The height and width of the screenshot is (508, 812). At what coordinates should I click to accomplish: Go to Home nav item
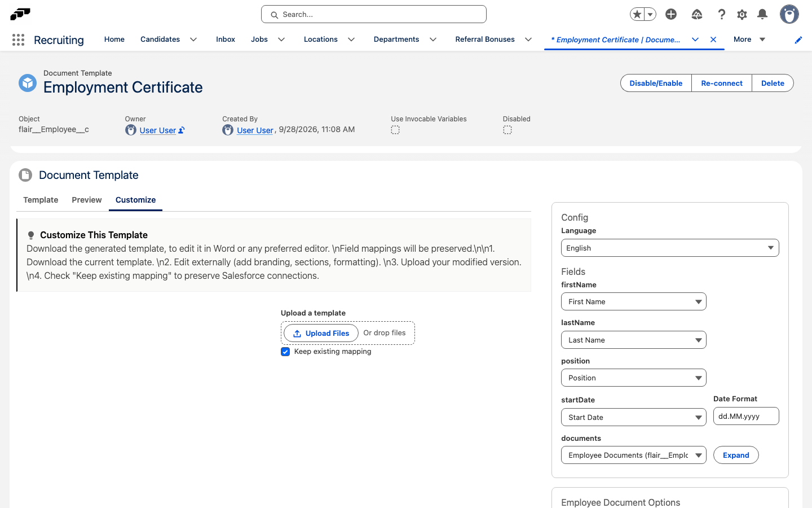(114, 40)
